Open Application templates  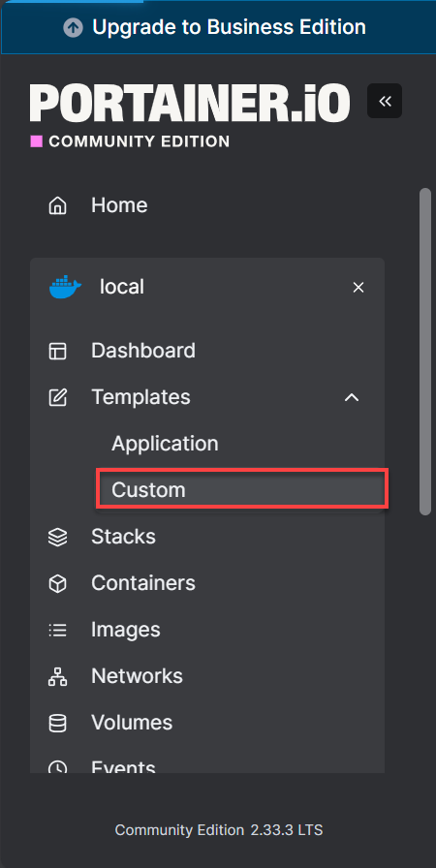pyautogui.click(x=165, y=444)
